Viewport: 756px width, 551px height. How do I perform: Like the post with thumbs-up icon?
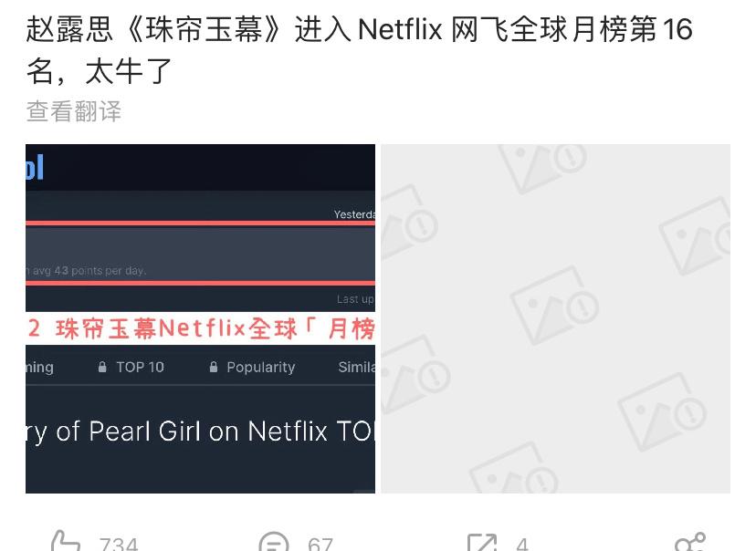(x=66, y=542)
